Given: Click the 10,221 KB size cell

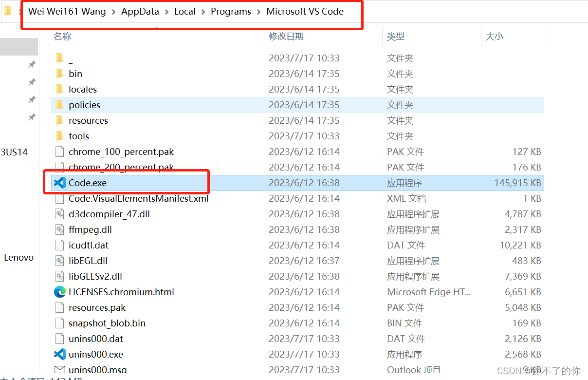Looking at the screenshot, I should (520, 245).
